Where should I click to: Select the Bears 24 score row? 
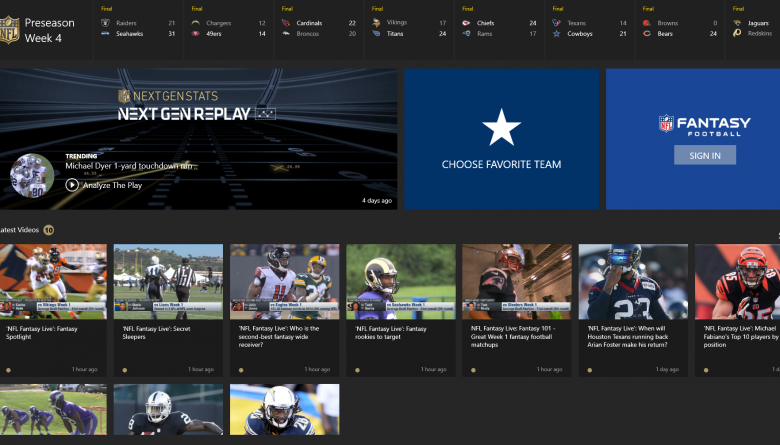(680, 33)
